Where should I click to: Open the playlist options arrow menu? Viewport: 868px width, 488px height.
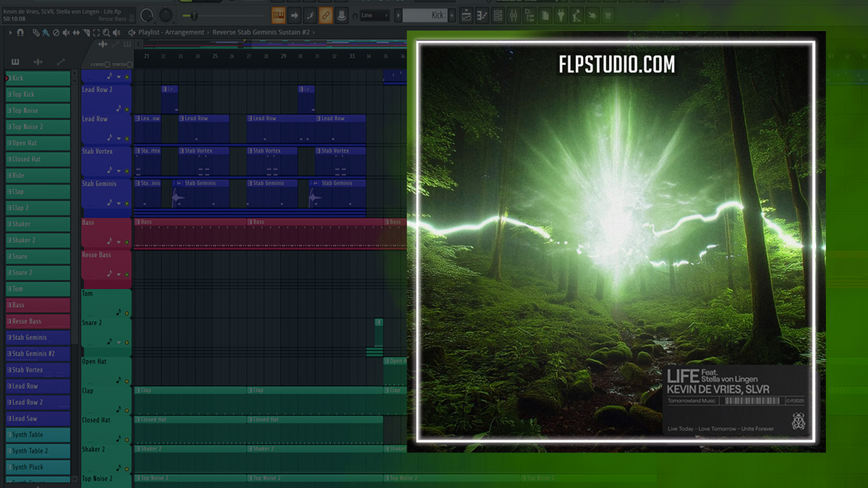[x=9, y=32]
